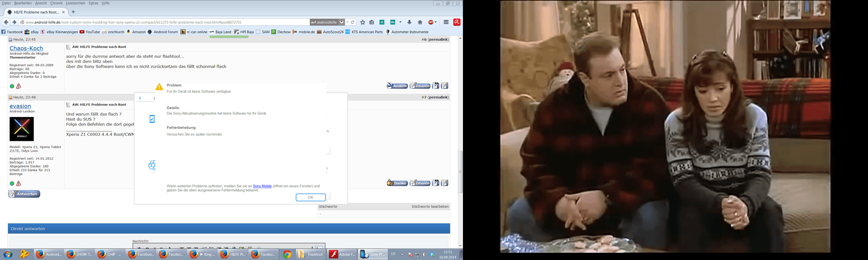
Task: Switch to Adobe Flash taskbar item
Action: [x=342, y=255]
